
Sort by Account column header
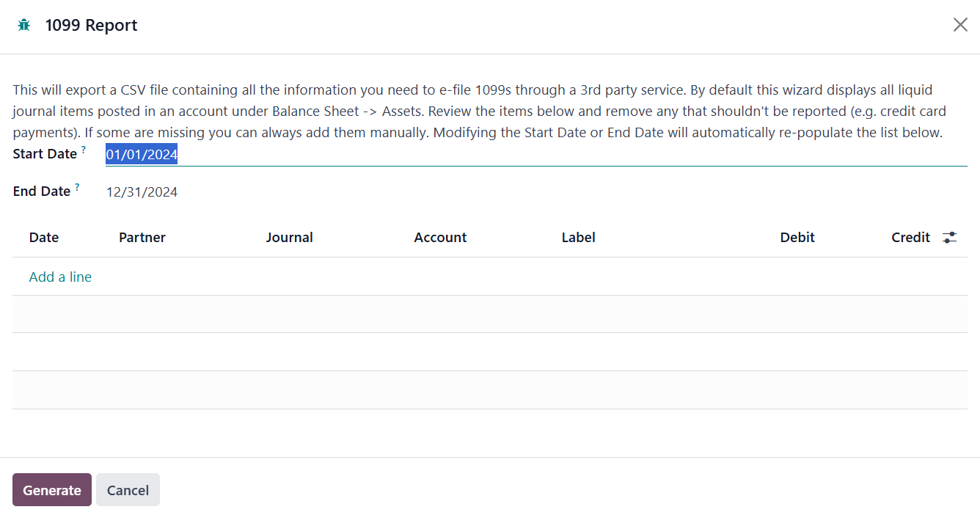pyautogui.click(x=440, y=238)
